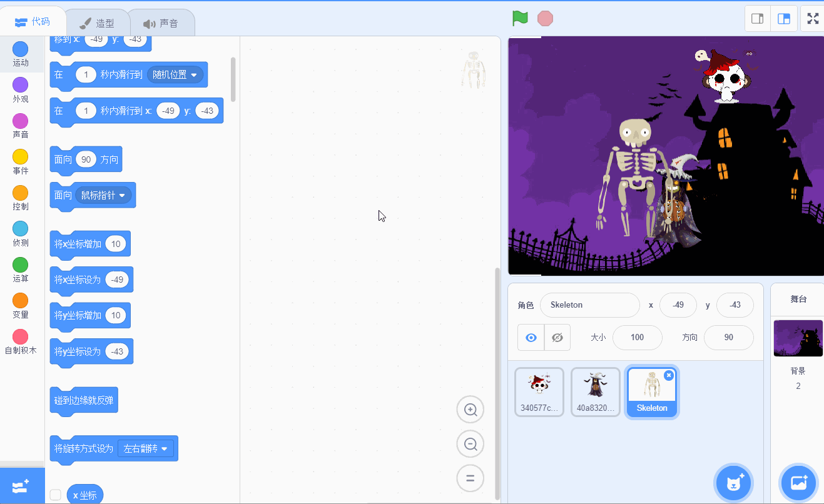Click the workspace vertical scrollbar

[497, 383]
